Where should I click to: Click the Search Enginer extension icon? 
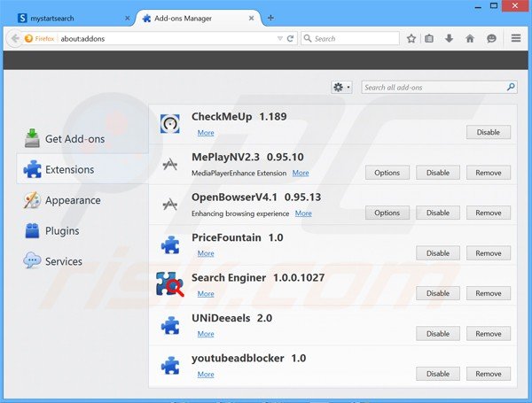pos(169,283)
